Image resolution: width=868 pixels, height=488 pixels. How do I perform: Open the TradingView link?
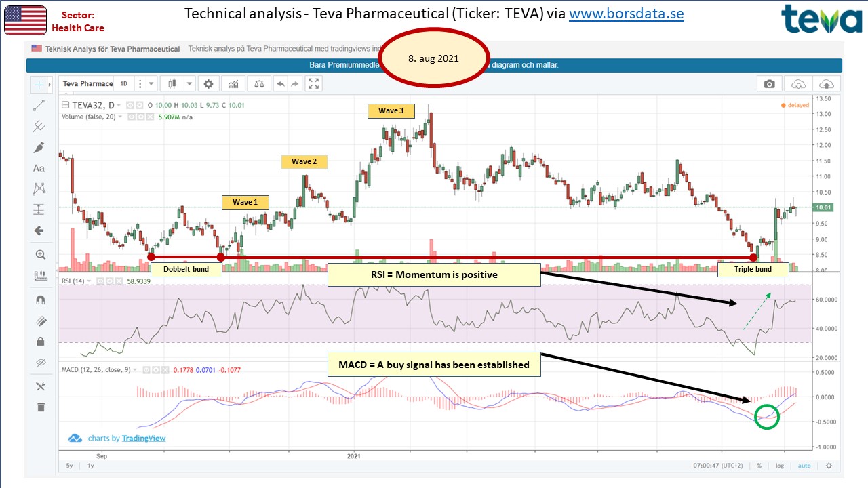(144, 438)
